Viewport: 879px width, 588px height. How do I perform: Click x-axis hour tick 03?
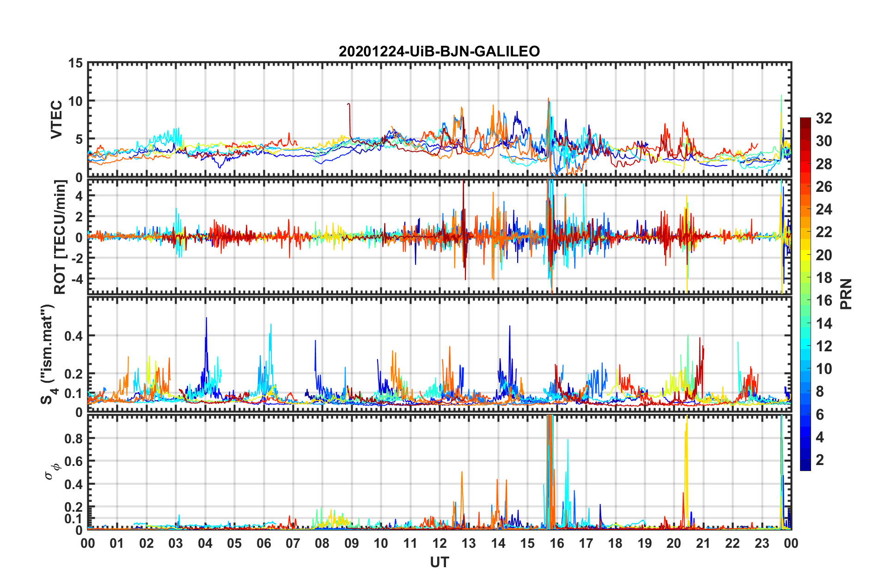176,543
